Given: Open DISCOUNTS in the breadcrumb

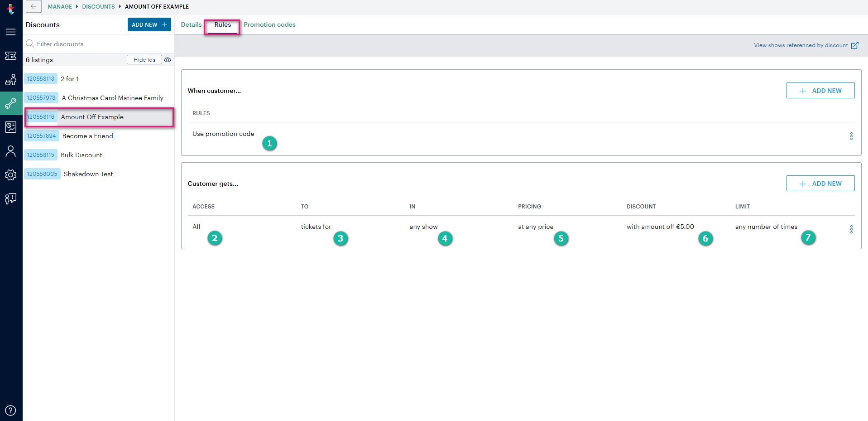Looking at the screenshot, I should coord(98,6).
